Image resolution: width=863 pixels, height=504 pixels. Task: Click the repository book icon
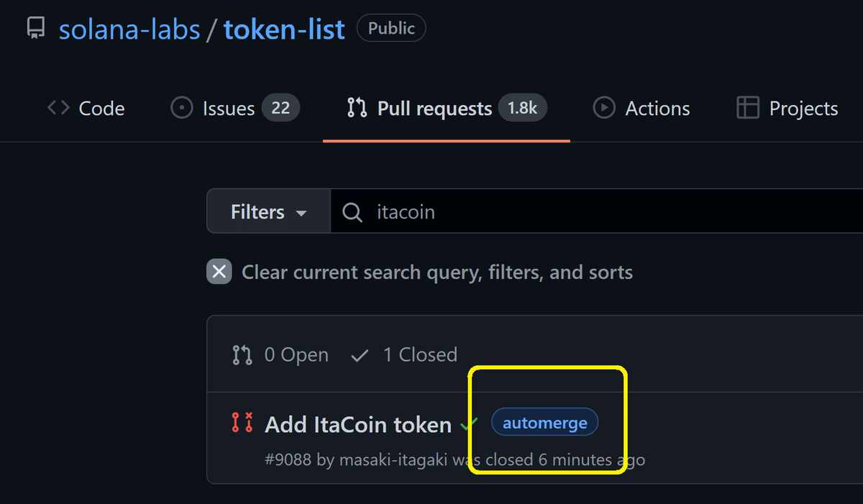(35, 29)
